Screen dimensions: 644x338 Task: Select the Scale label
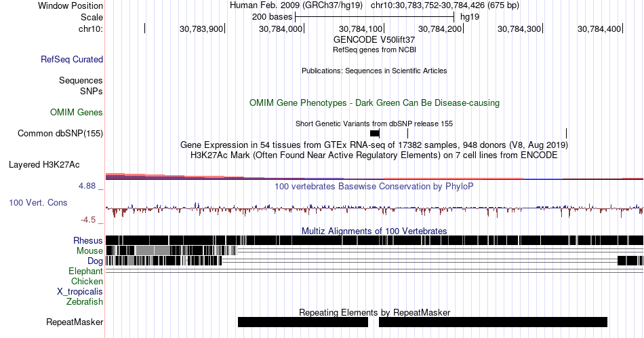[92, 17]
